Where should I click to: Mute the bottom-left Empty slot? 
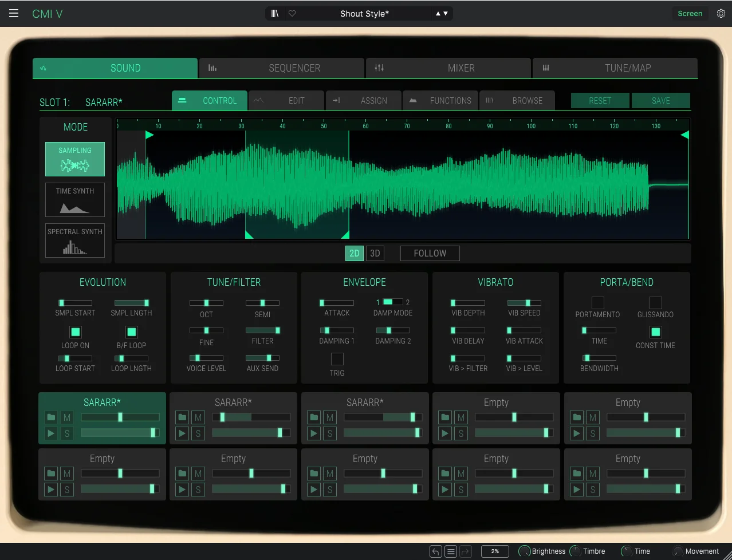[67, 474]
